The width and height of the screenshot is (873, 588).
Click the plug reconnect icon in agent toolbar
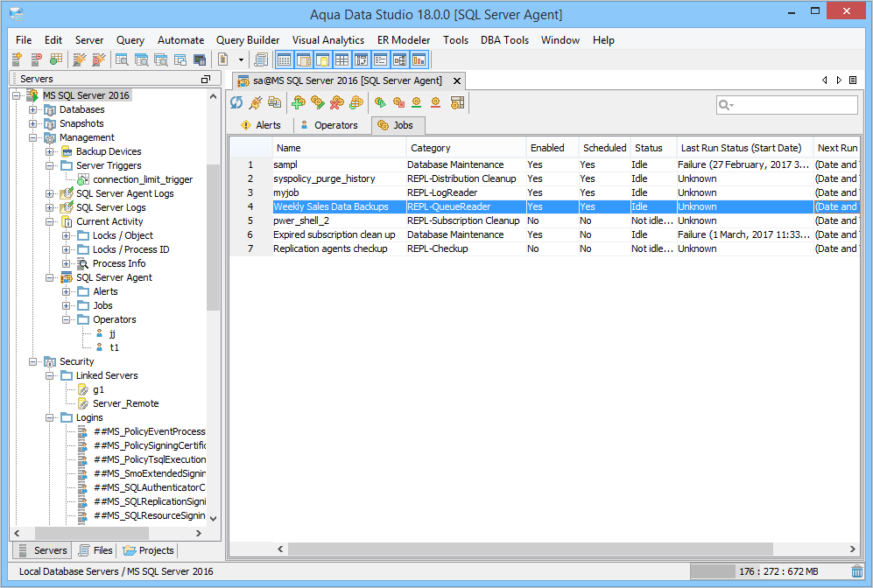click(x=256, y=102)
